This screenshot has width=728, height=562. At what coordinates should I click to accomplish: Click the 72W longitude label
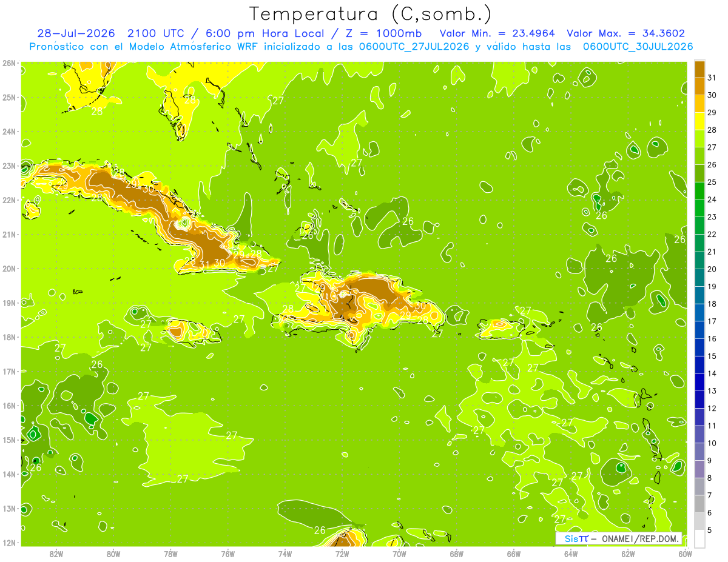point(342,554)
